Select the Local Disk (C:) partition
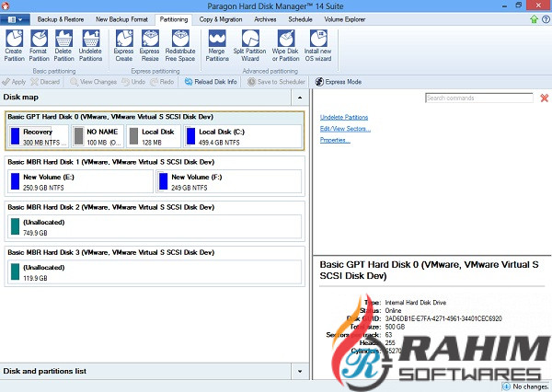 pos(243,136)
